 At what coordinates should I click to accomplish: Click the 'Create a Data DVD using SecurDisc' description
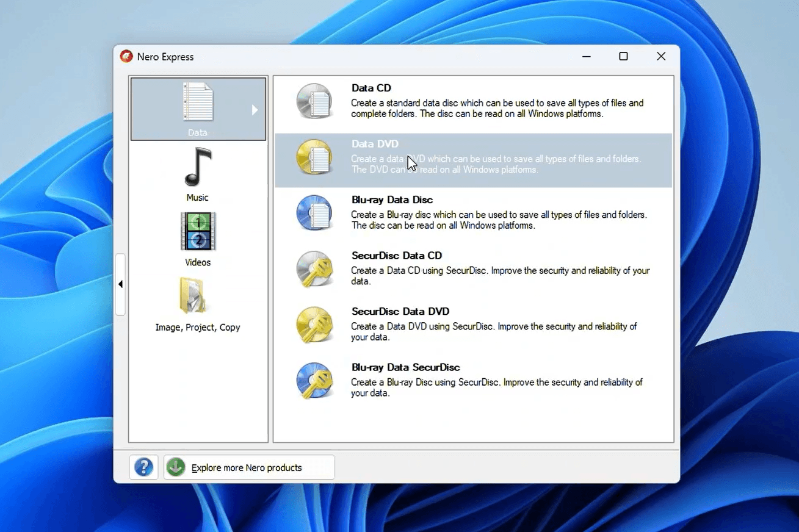coord(494,332)
